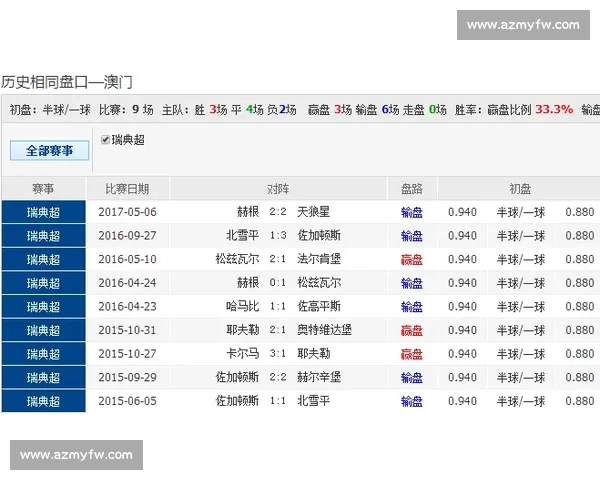Click the date 2016-09-27
Screen dimensions: 600x480
pyautogui.click(x=127, y=236)
